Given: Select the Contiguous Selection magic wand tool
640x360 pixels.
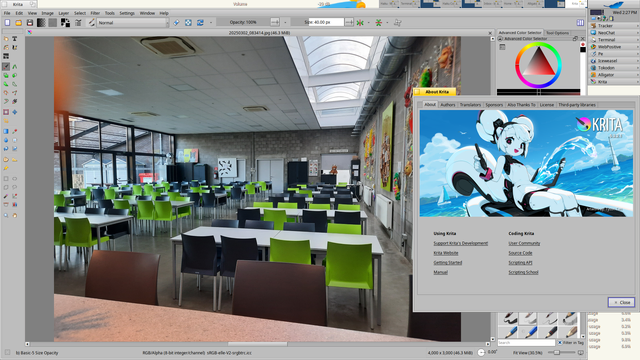Looking at the screenshot, I should point(6,196).
